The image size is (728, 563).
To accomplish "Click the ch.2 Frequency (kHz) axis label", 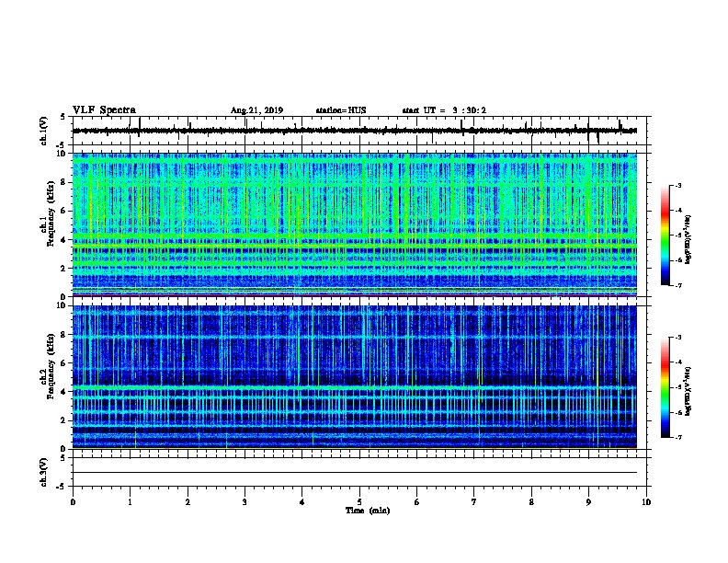I will click(x=48, y=366).
